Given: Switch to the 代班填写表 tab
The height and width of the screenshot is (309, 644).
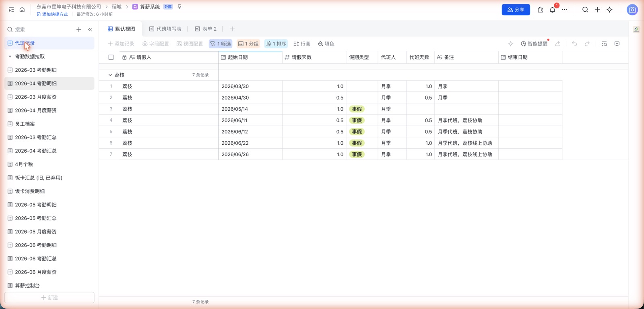Looking at the screenshot, I should [x=165, y=29].
